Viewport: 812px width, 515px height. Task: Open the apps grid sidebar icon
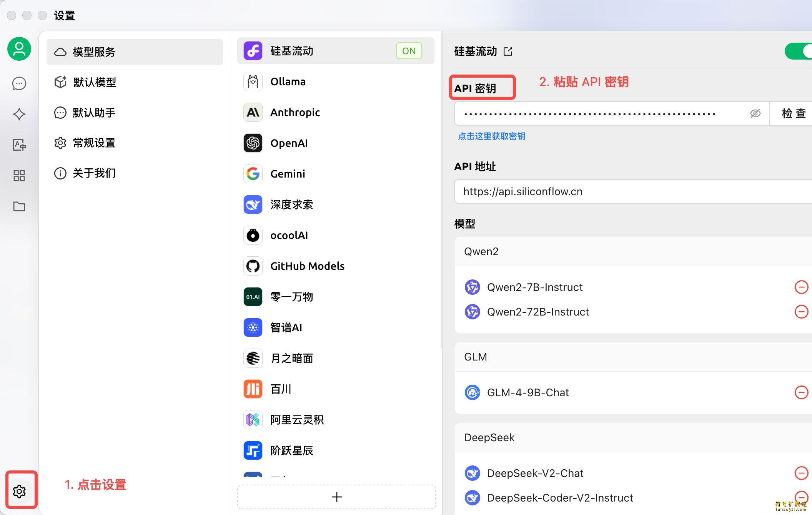tap(19, 176)
